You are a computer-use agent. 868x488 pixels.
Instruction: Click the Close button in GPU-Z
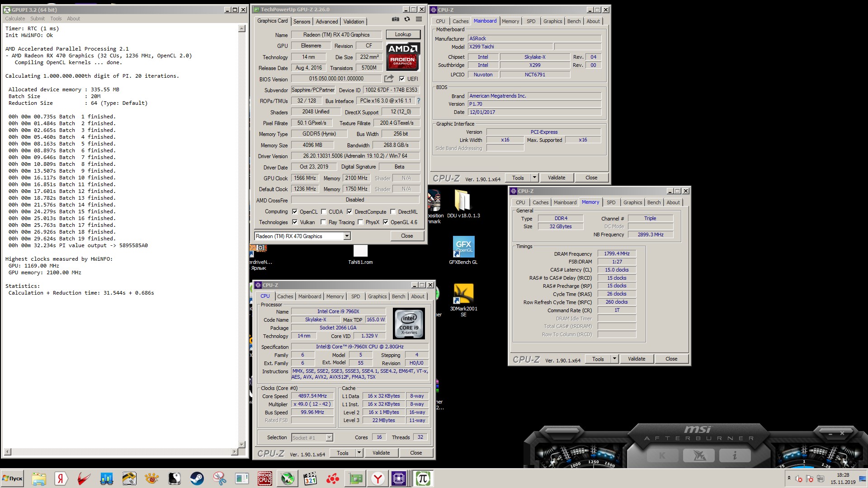[x=407, y=236]
